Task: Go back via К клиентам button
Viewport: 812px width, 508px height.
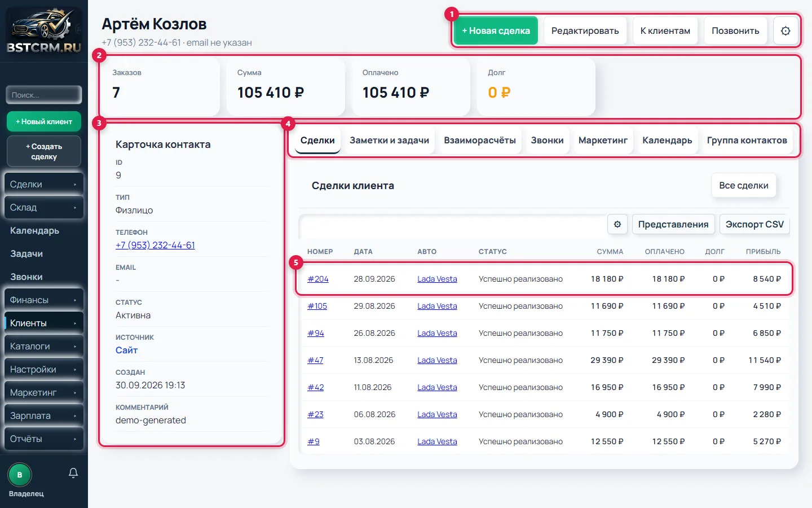Action: [x=665, y=31]
